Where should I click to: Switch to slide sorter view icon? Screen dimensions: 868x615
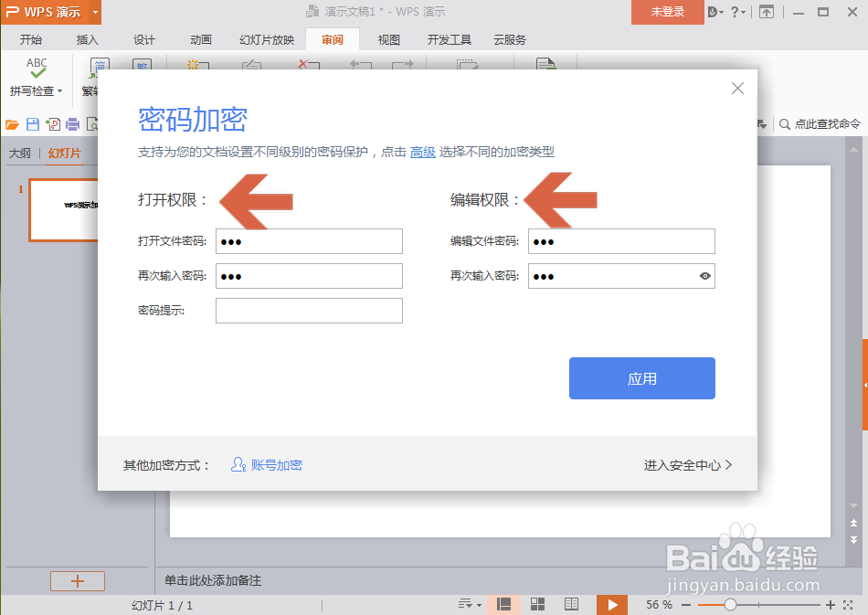[537, 604]
